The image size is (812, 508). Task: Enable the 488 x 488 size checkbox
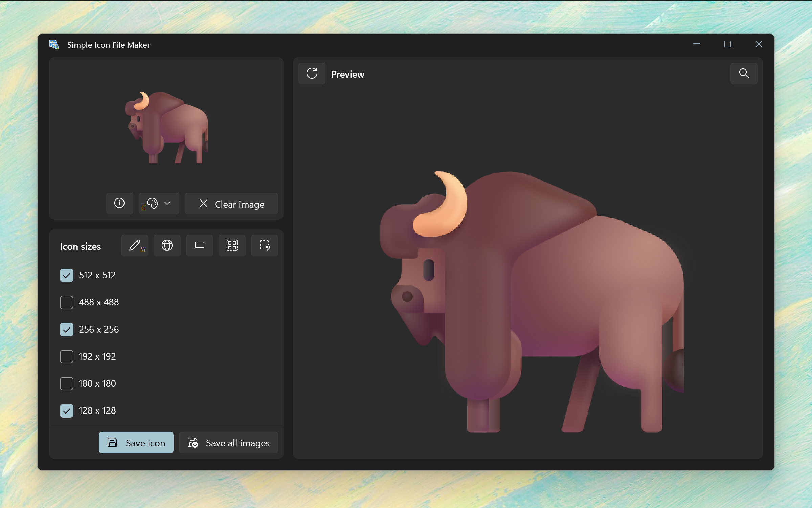coord(67,302)
